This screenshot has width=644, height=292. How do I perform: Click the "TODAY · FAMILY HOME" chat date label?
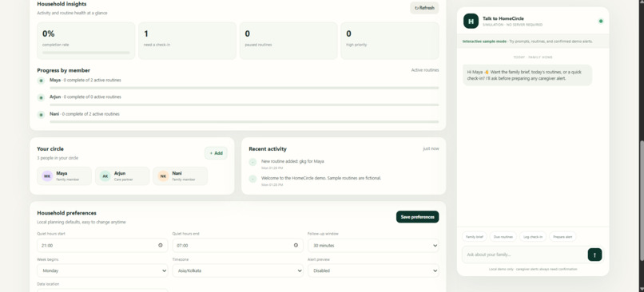pos(533,57)
